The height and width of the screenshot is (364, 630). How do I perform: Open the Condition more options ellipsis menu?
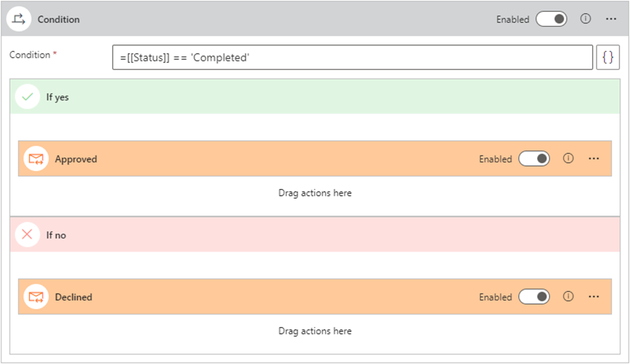coord(611,20)
